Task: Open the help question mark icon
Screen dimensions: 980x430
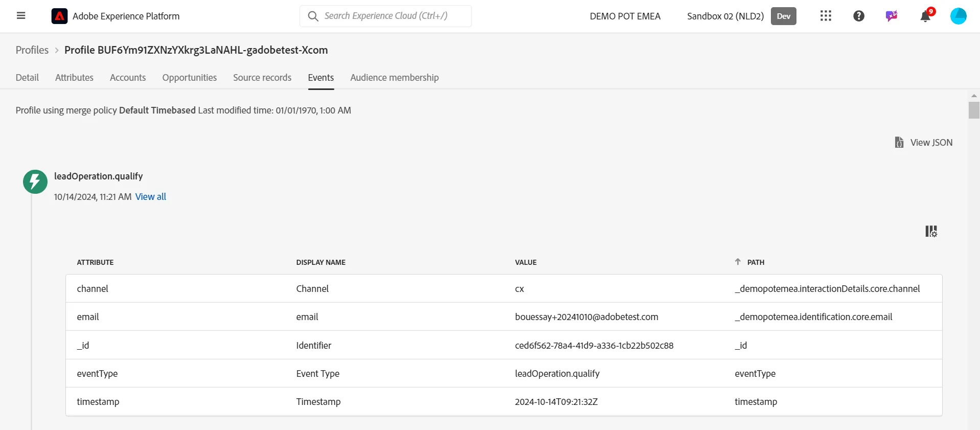Action: pos(859,16)
